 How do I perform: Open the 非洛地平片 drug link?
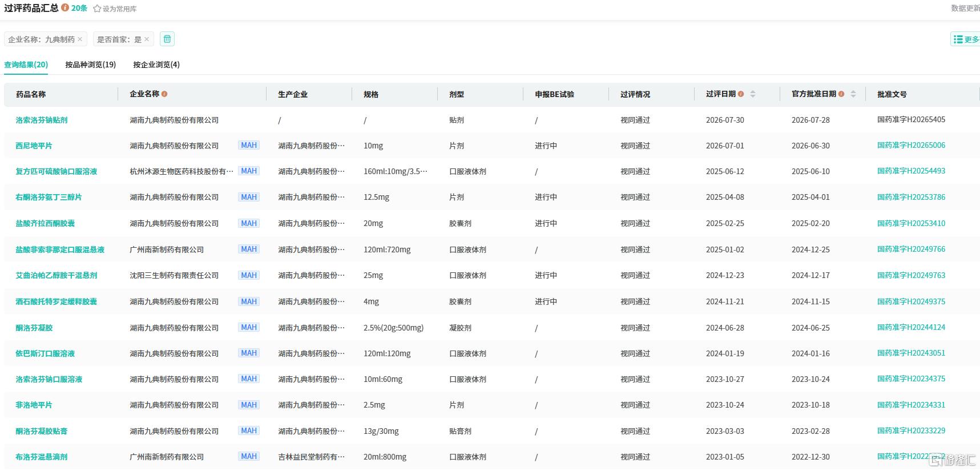[x=34, y=405]
